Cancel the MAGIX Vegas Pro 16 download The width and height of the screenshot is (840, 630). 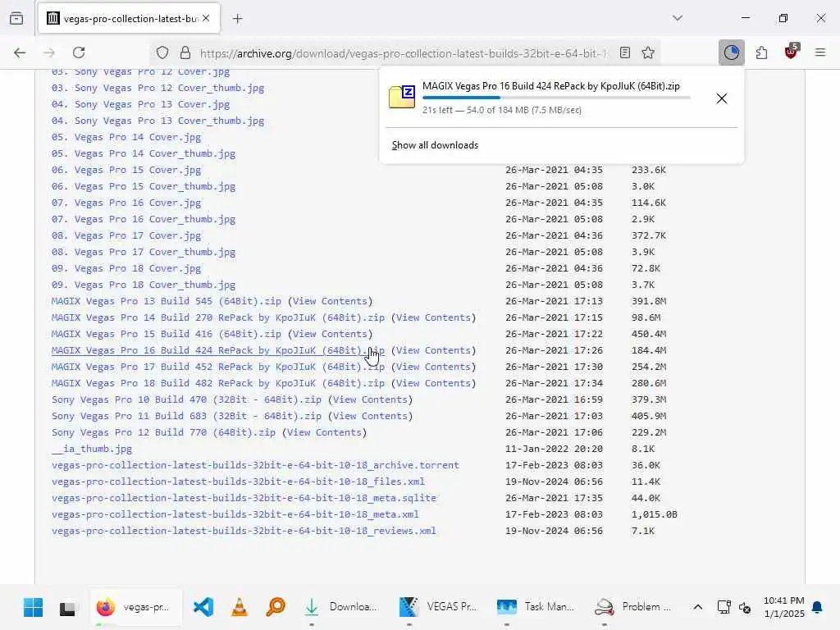722,98
